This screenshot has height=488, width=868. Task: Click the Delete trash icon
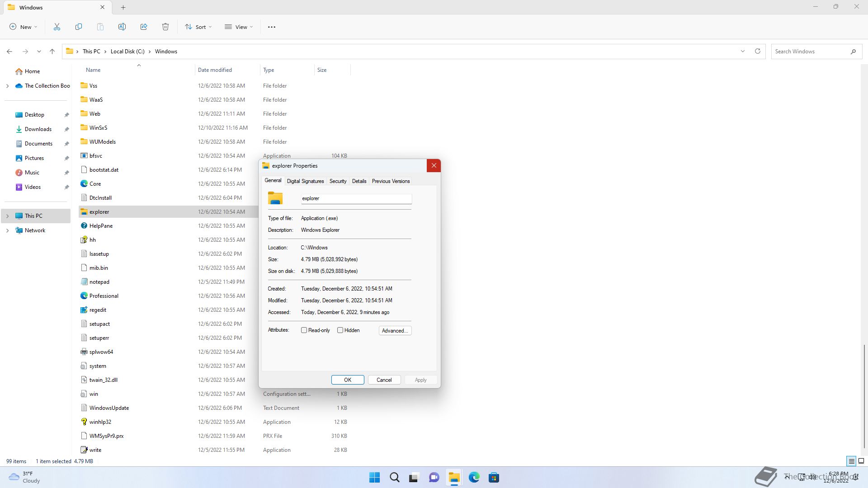[x=165, y=27]
